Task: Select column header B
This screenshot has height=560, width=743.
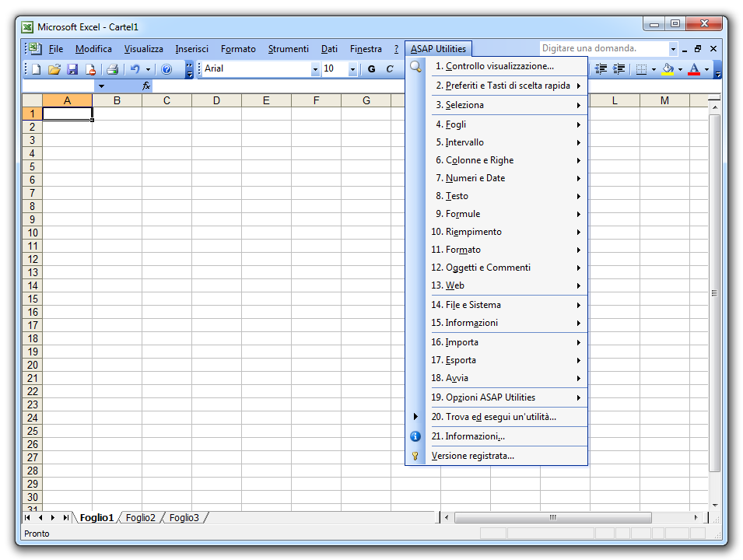Action: pyautogui.click(x=117, y=100)
